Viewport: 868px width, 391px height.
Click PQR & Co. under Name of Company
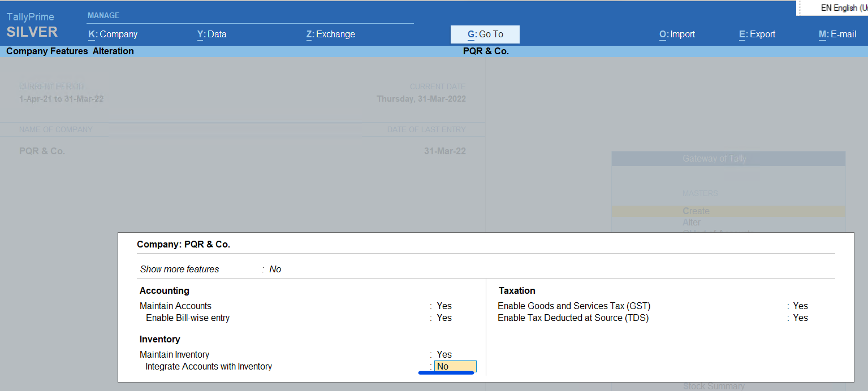coord(42,151)
